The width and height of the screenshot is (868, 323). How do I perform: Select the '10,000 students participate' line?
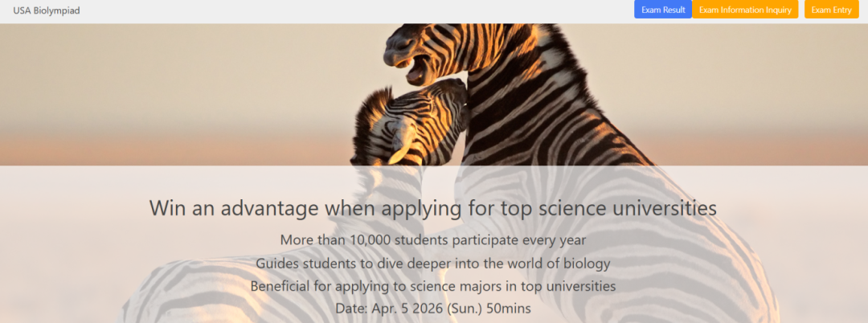pyautogui.click(x=432, y=239)
